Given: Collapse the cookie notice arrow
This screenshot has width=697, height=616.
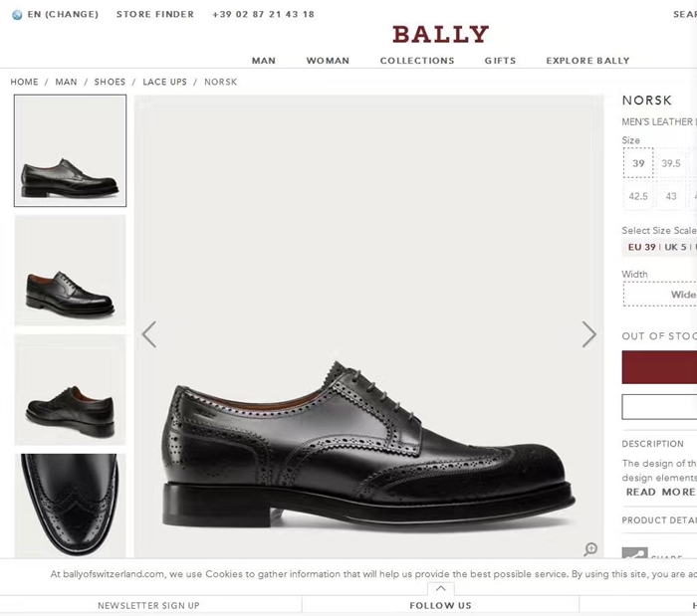Looking at the screenshot, I should pyautogui.click(x=440, y=589).
